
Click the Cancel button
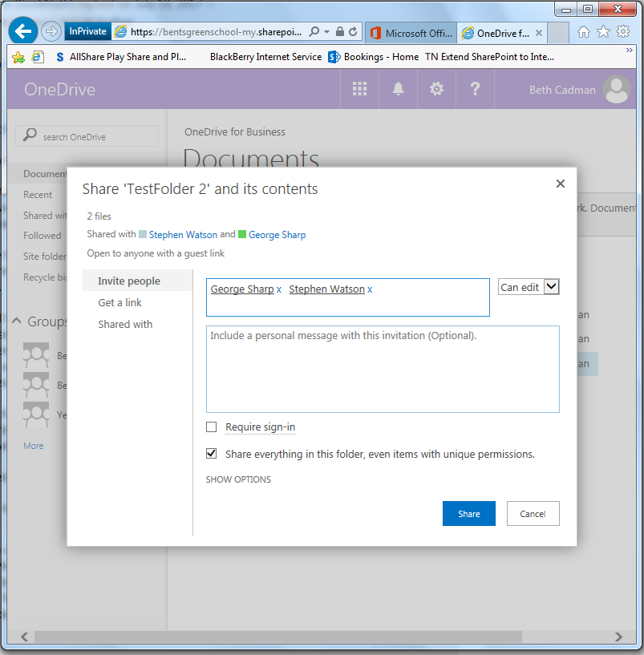point(533,513)
